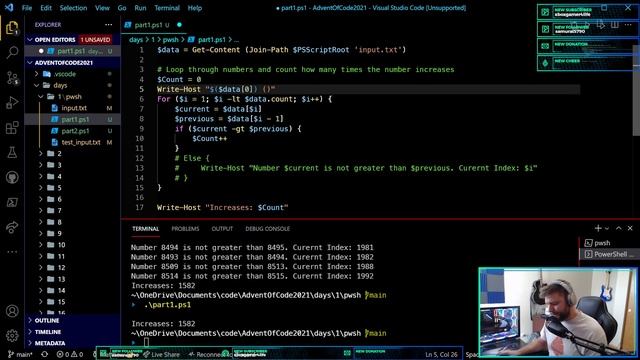
Task: Select the pwsh terminal instance
Action: 609,243
